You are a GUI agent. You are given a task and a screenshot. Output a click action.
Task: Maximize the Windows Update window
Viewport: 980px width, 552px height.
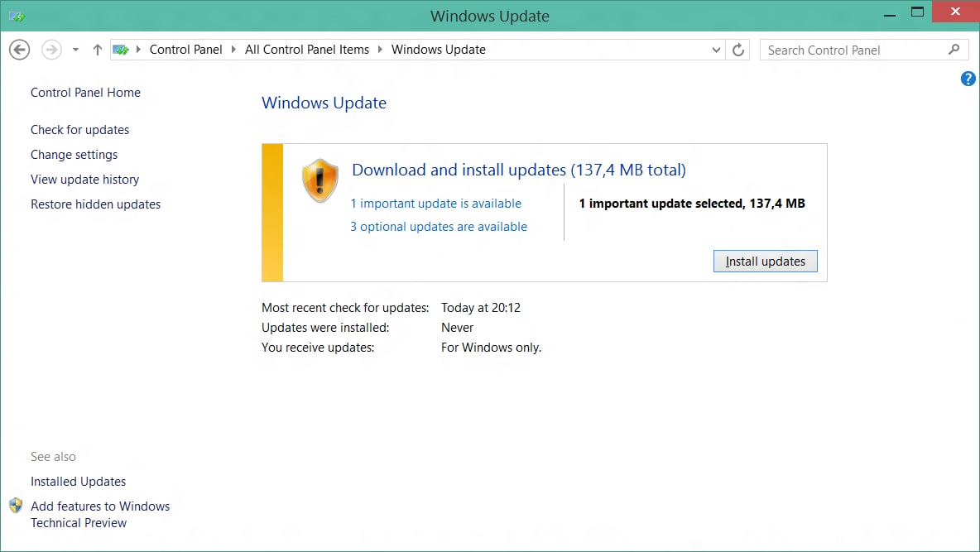[x=917, y=12]
